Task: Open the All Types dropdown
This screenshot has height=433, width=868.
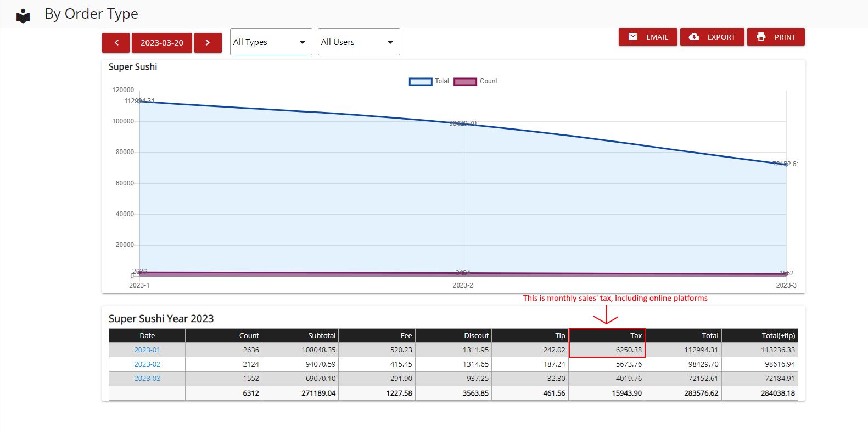Action: [x=271, y=42]
